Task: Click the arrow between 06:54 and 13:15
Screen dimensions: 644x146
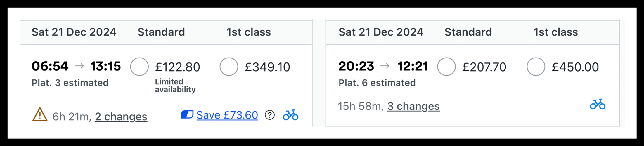Action: click(x=79, y=66)
